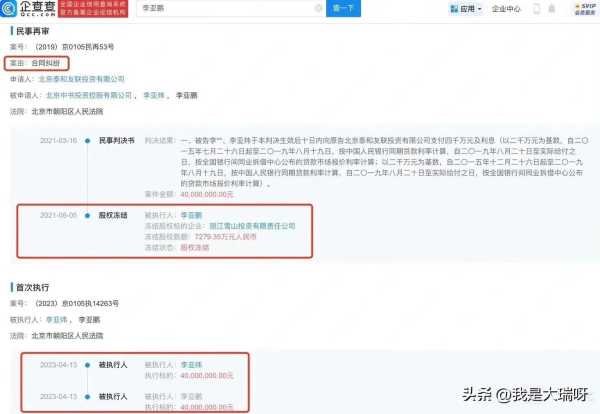This screenshot has height=414, width=600.
Task: Open the 企业中心 menu item
Action: point(506,8)
